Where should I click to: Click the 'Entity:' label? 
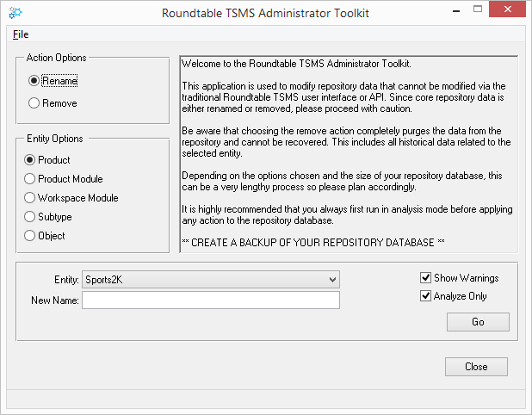coord(66,280)
